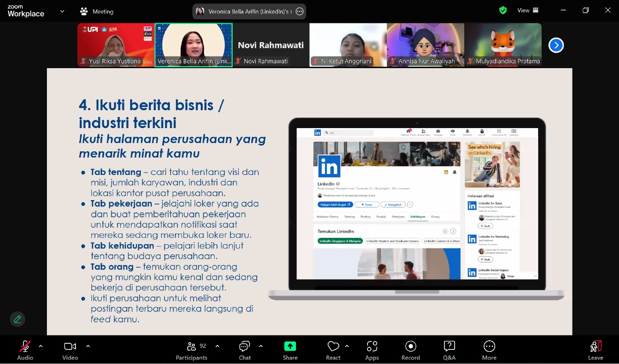Image resolution: width=619 pixels, height=364 pixels.
Task: Select Yusi Riksa Yustiana video thumbnail
Action: (116, 45)
